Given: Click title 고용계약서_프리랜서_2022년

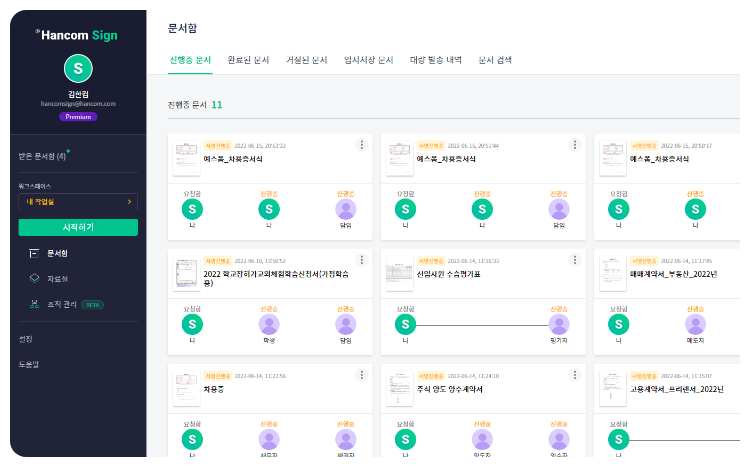Looking at the screenshot, I should click(676, 389).
